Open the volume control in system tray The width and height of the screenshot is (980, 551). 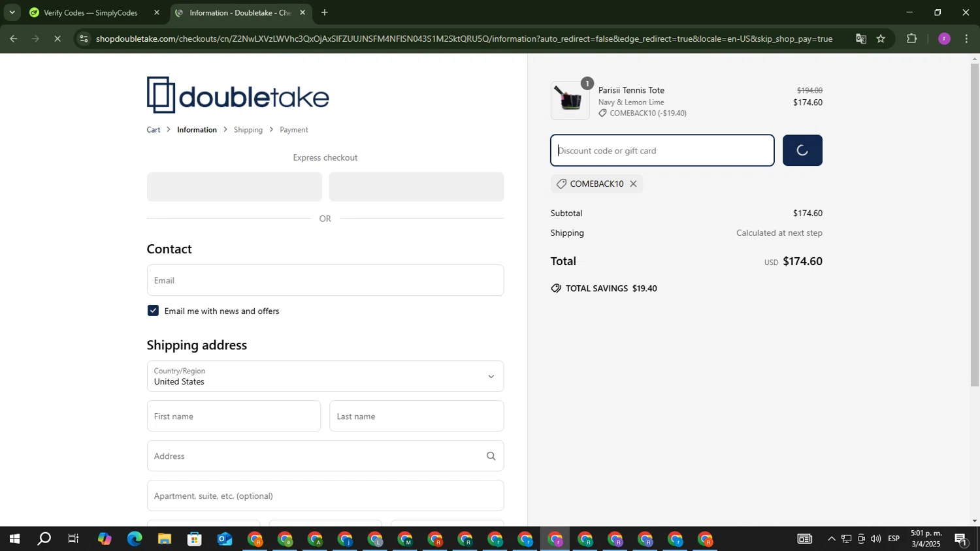(875, 539)
